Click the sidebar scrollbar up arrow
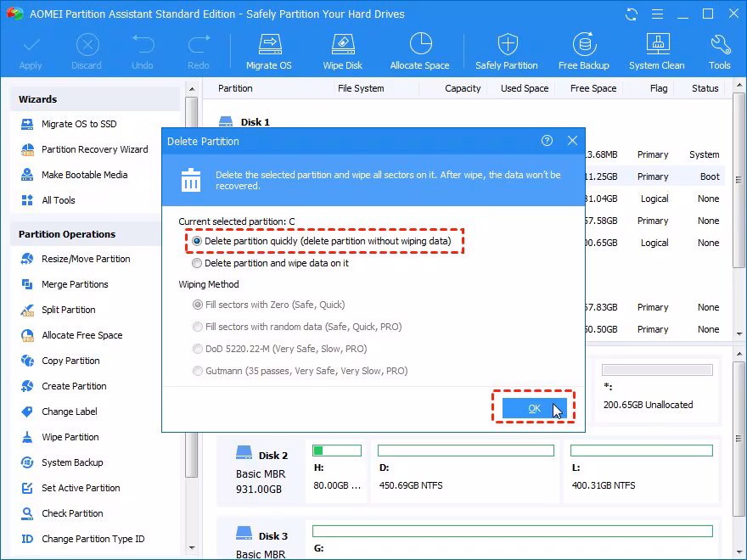Screen dimensions: 747x560 [192, 89]
